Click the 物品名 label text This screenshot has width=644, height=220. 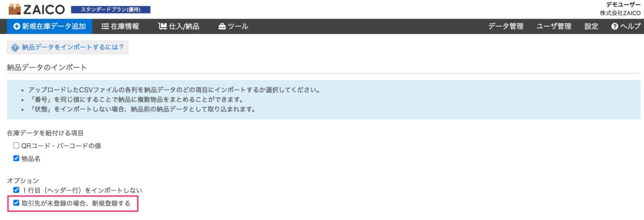(31, 159)
